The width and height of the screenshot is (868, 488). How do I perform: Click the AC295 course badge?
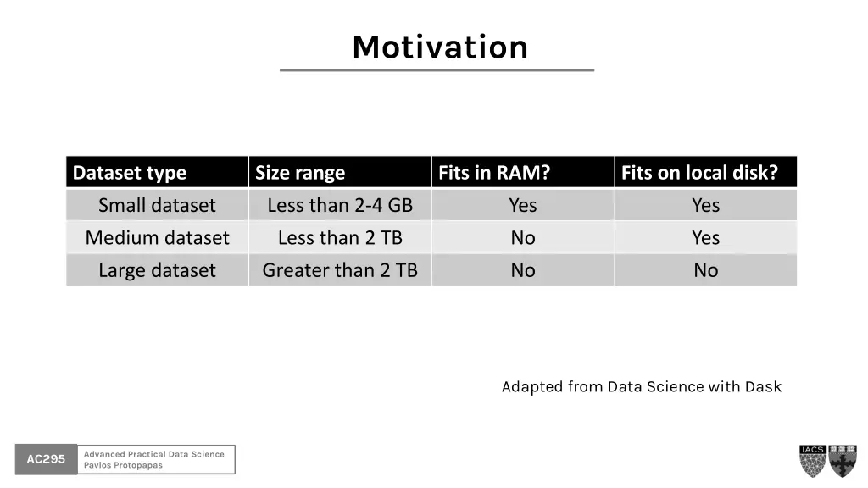46,459
